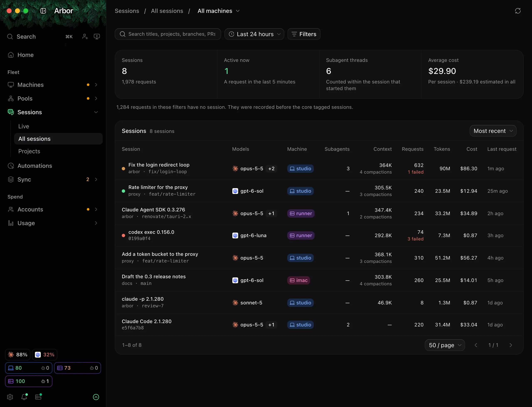Collapse the Sessions sidebar section

point(96,112)
